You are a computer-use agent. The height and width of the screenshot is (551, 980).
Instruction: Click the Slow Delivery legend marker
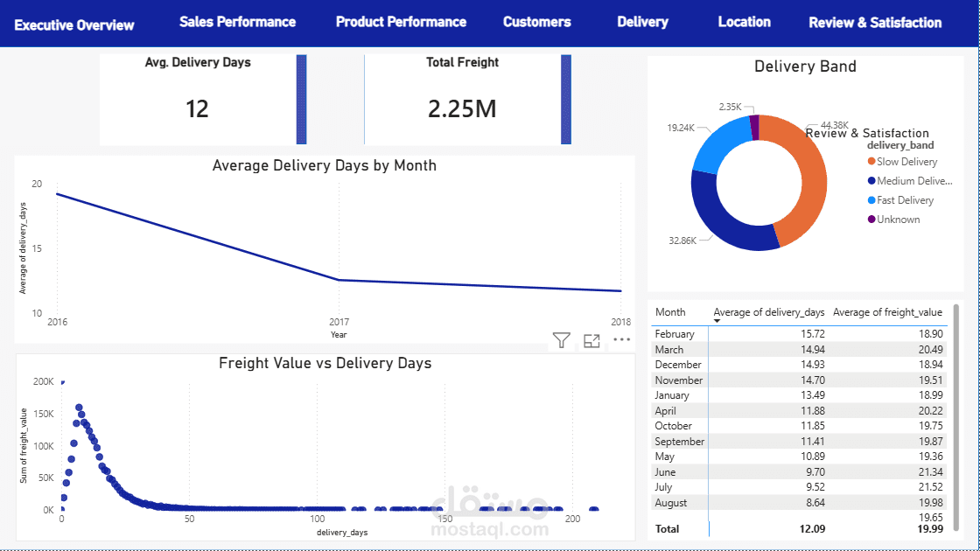[871, 162]
